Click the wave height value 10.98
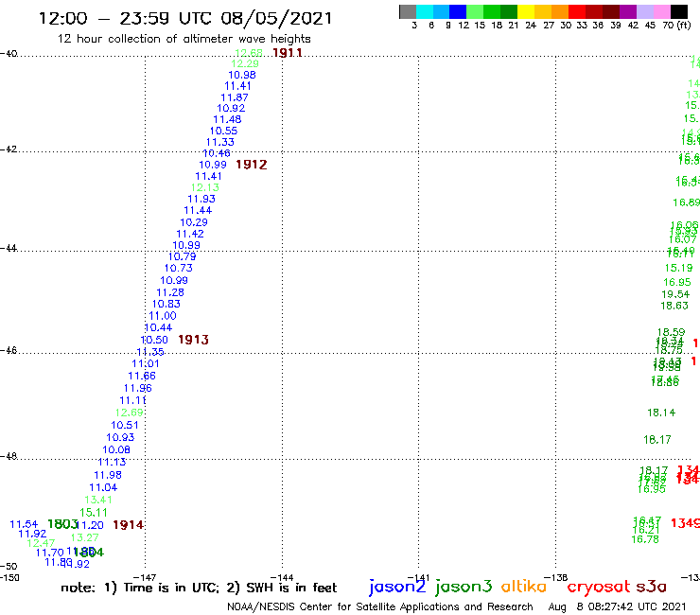The height and width of the screenshot is (615, 700). pos(242,76)
